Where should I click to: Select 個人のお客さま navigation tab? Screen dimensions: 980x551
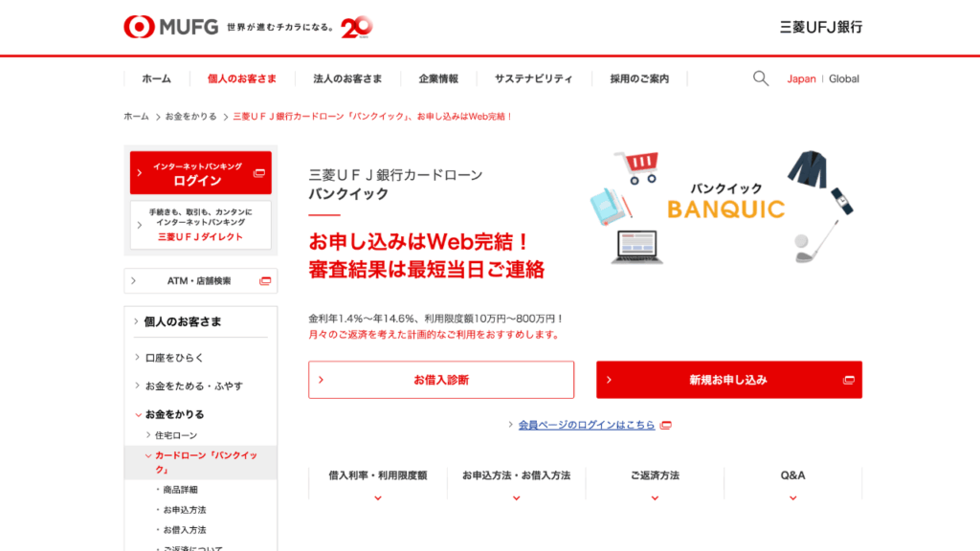click(242, 78)
